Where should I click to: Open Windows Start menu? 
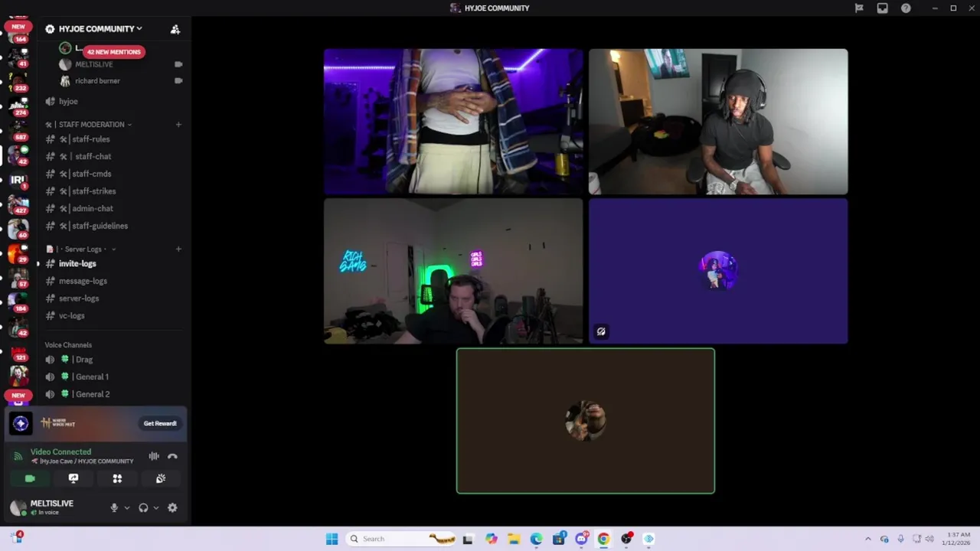(x=332, y=539)
